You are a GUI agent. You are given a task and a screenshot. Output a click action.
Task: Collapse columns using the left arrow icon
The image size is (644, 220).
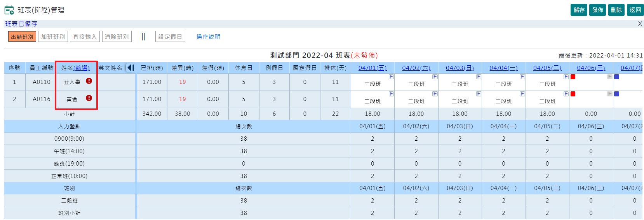point(131,68)
